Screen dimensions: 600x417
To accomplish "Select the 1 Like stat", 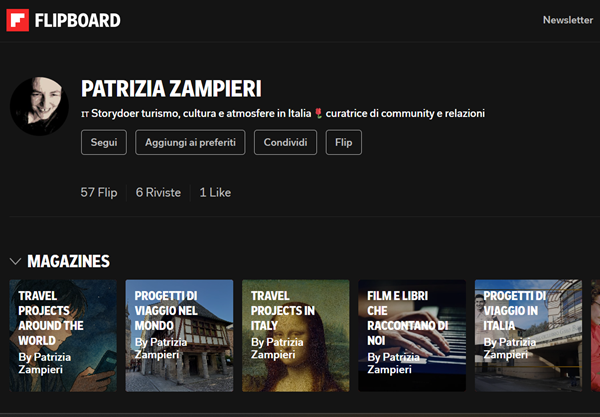I will 215,192.
